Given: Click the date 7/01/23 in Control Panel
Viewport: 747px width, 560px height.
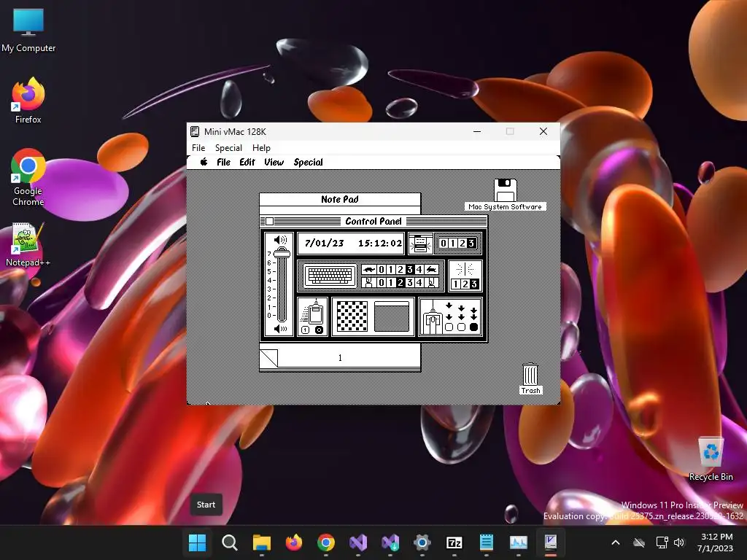Looking at the screenshot, I should 325,243.
